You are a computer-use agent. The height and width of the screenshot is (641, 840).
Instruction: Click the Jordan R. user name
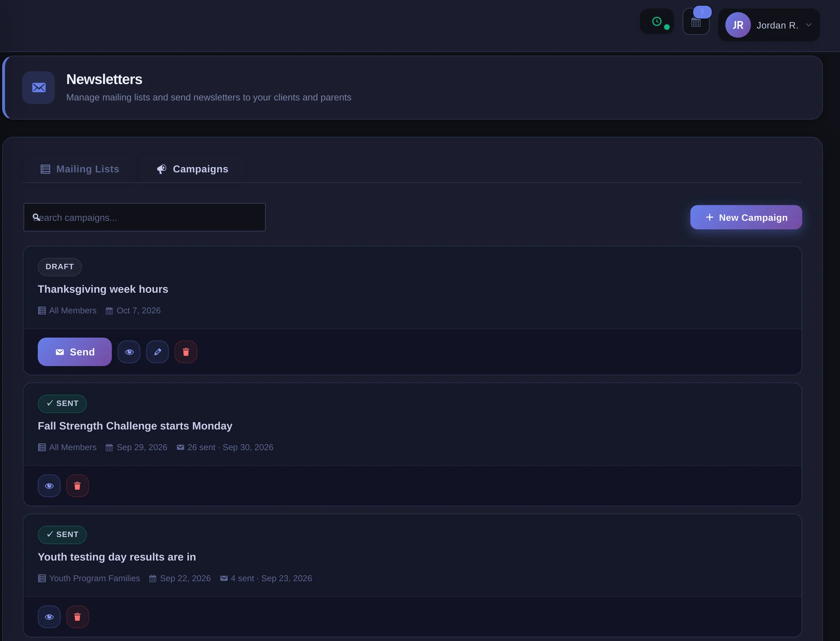coord(777,25)
